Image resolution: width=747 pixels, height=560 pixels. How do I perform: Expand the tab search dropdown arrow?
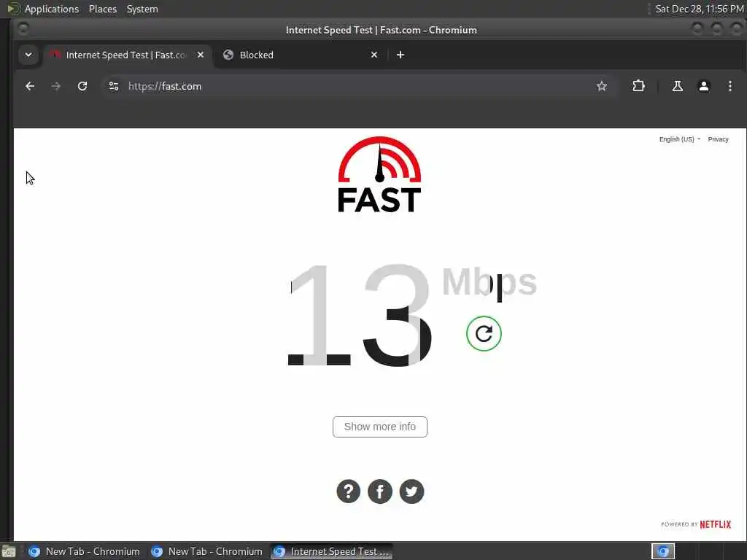coord(28,55)
